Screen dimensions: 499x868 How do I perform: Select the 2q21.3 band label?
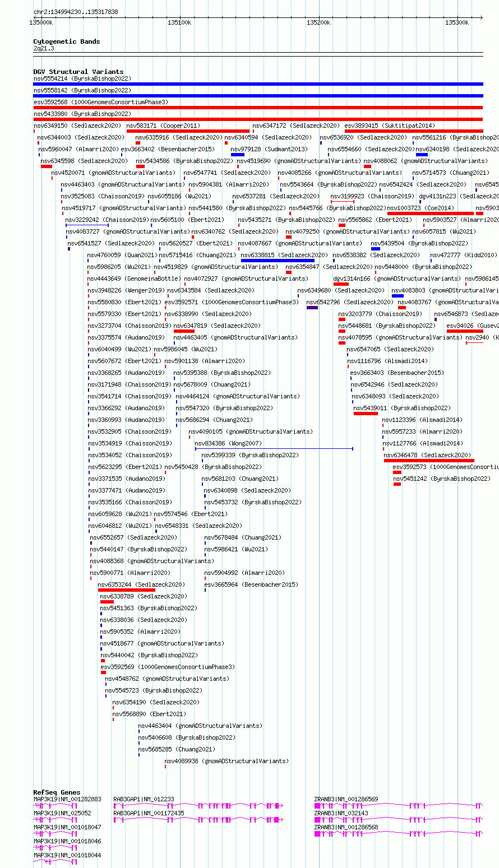tap(44, 49)
